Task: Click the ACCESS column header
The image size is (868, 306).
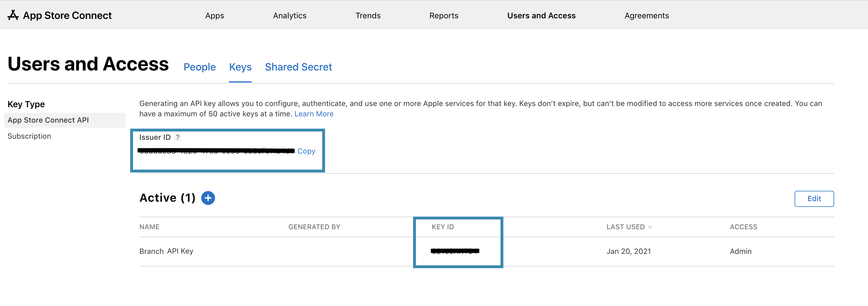Action: coord(743,227)
